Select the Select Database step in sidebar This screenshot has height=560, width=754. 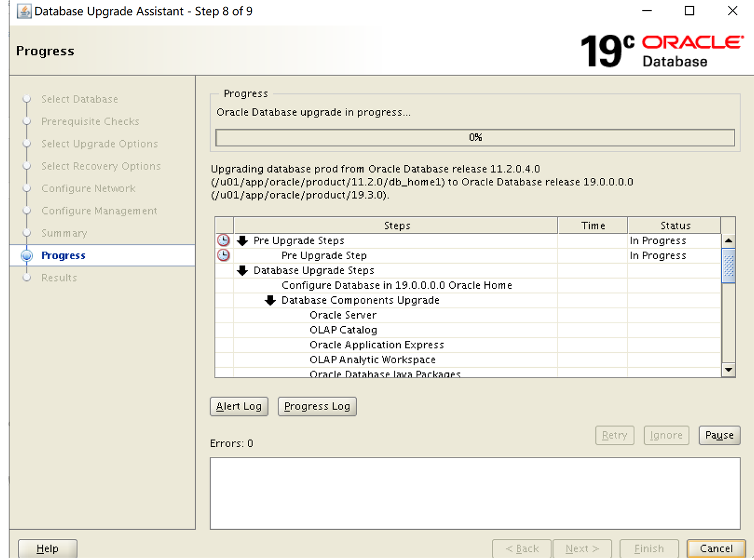[80, 99]
